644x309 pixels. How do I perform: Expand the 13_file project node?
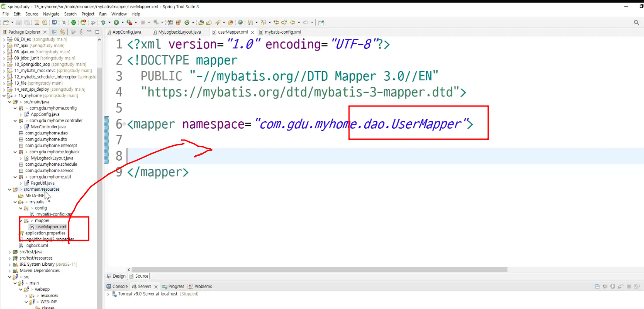pos(4,83)
